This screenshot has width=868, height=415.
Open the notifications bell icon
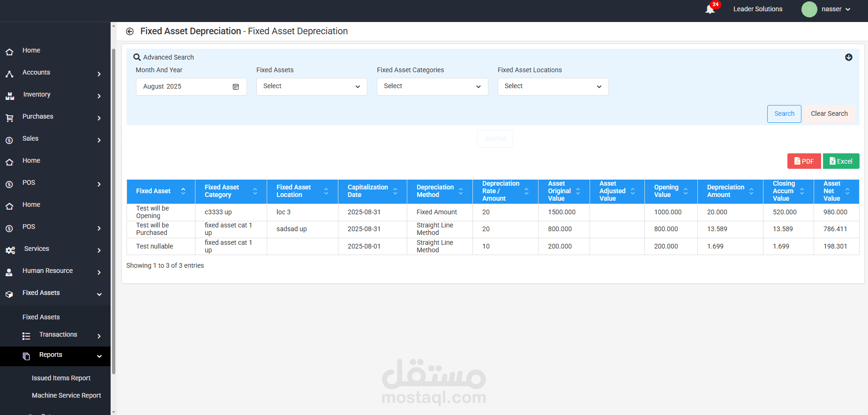point(710,9)
